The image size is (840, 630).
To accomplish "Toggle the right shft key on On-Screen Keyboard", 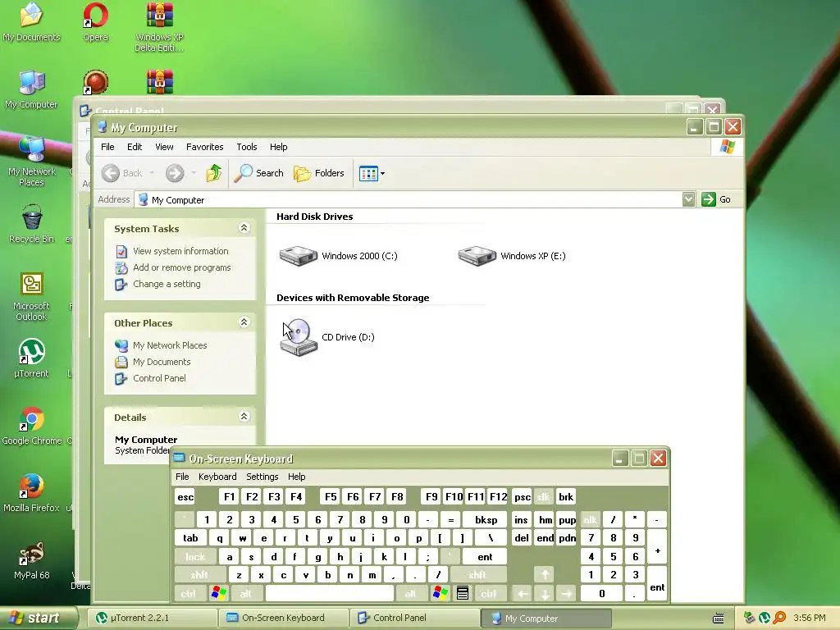I will [x=477, y=575].
